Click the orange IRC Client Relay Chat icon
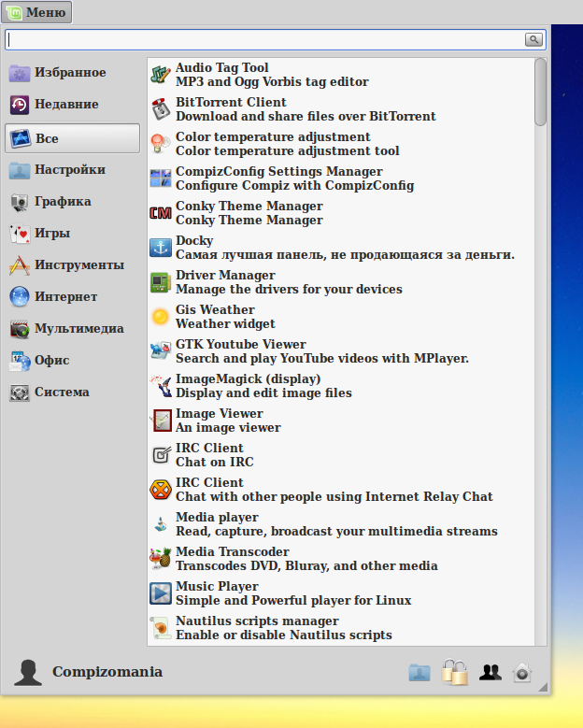Screen dimensions: 583x728 pyautogui.click(x=161, y=490)
